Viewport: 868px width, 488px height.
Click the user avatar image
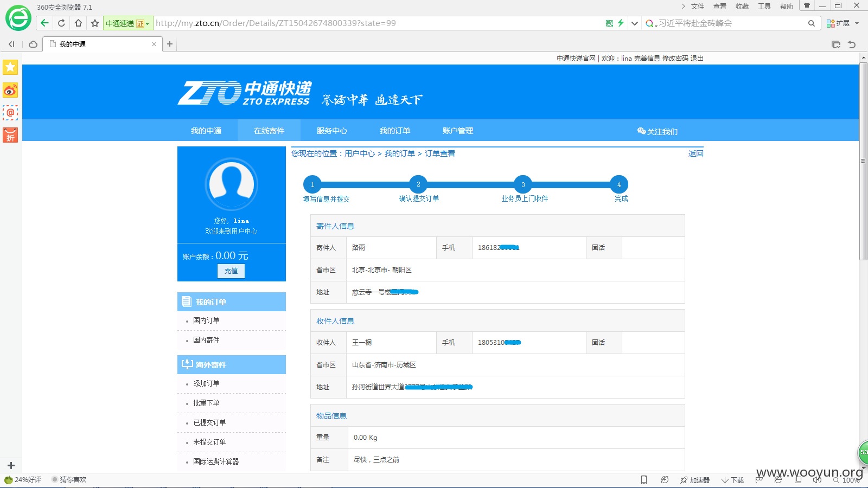coord(232,184)
